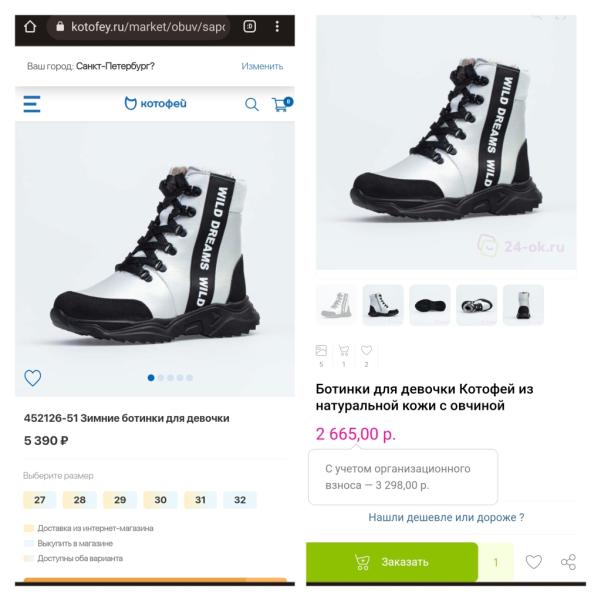Click the Котофей logo
Screen dimensions: 601x600
155,103
